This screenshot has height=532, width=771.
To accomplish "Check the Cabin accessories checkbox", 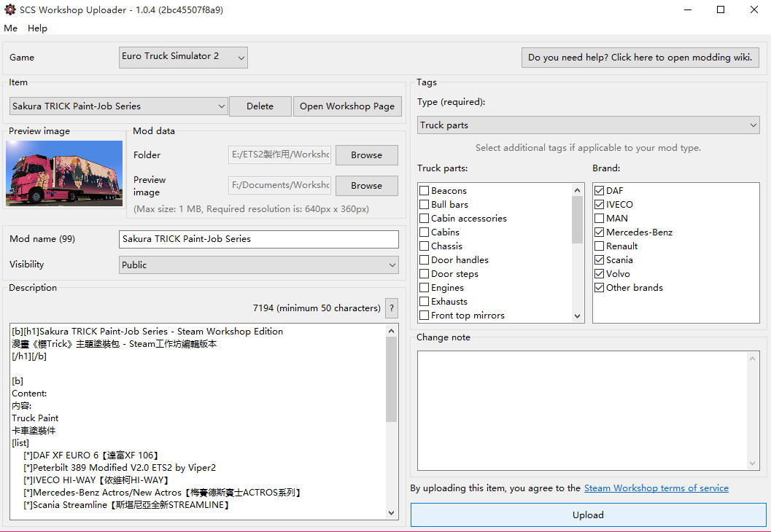I will click(x=425, y=218).
